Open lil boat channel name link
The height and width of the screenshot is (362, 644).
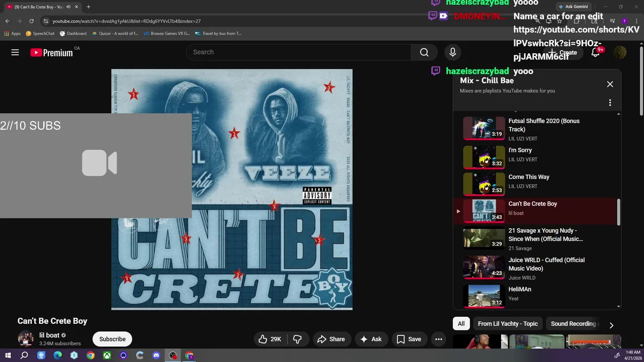click(x=49, y=335)
